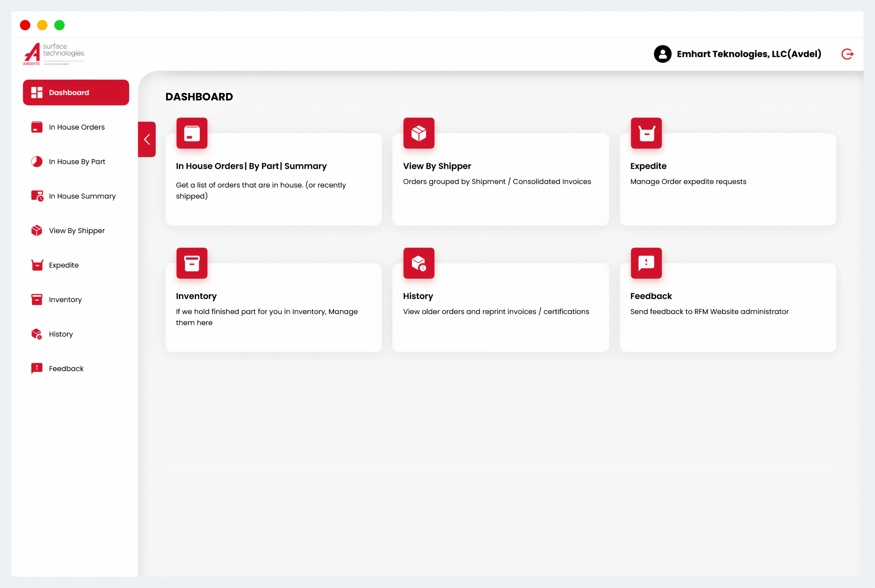Click the Expedite sidebar icon

click(37, 265)
